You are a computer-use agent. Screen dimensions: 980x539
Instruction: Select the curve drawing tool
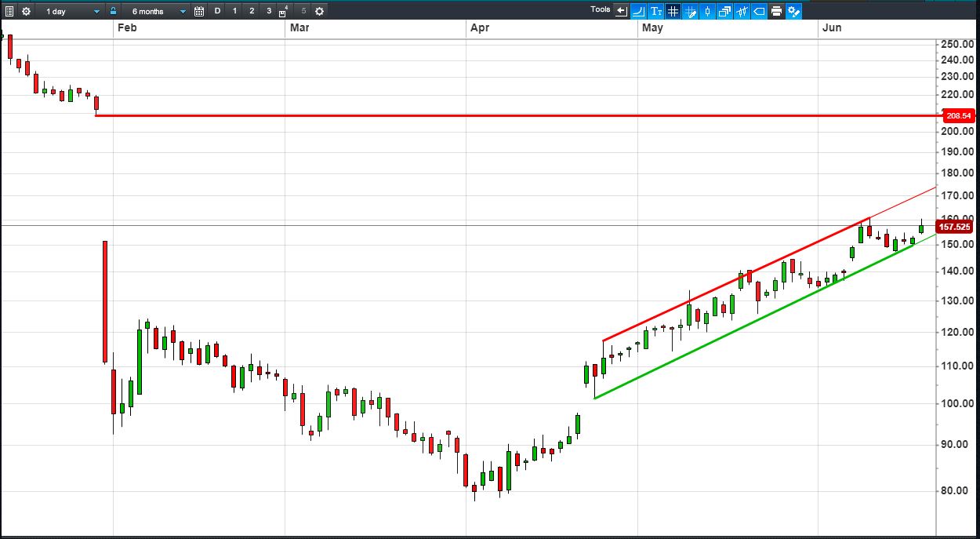[638, 11]
